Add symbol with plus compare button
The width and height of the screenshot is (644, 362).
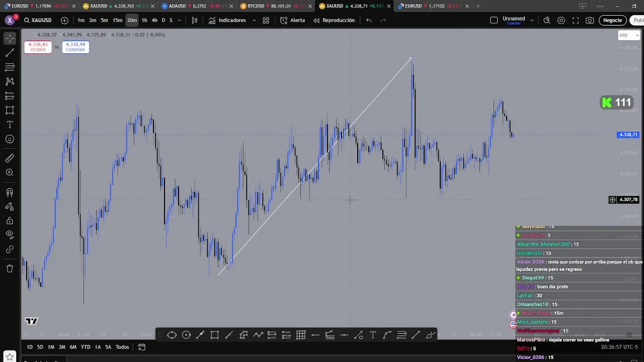coord(64,20)
